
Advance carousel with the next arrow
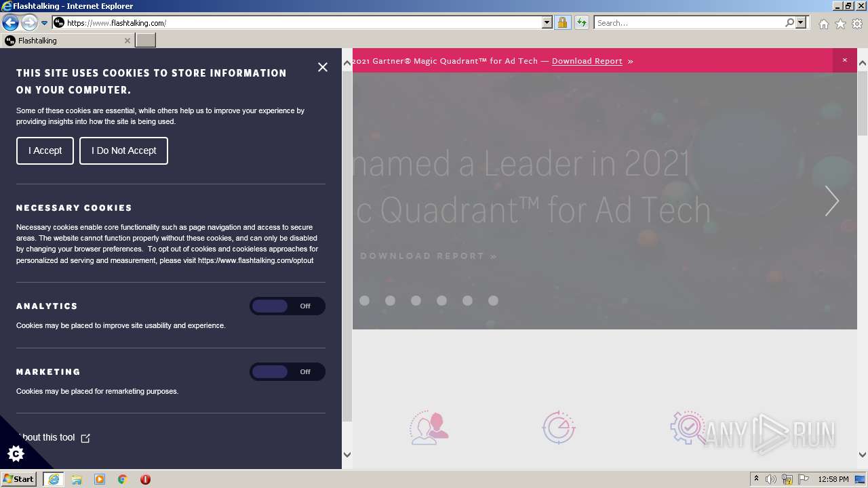point(832,201)
